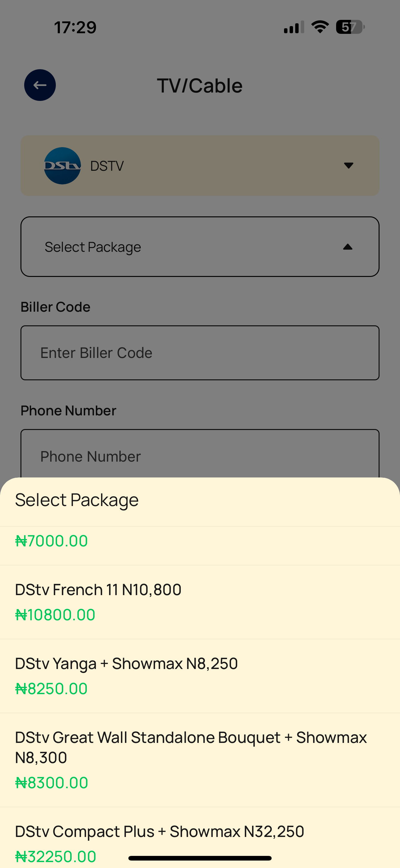Focus the Phone Number input field
The image size is (400, 868).
[200, 453]
